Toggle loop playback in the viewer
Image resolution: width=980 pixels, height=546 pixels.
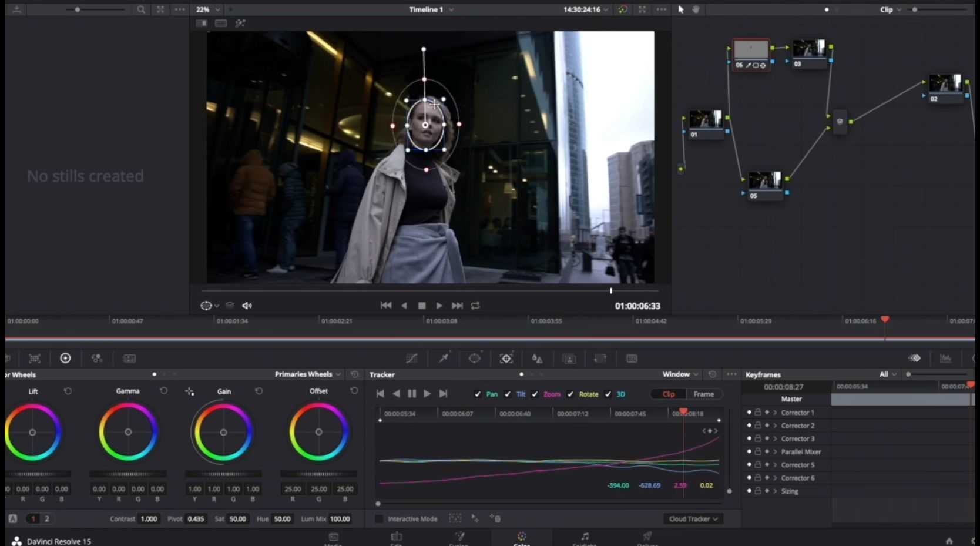pyautogui.click(x=475, y=306)
